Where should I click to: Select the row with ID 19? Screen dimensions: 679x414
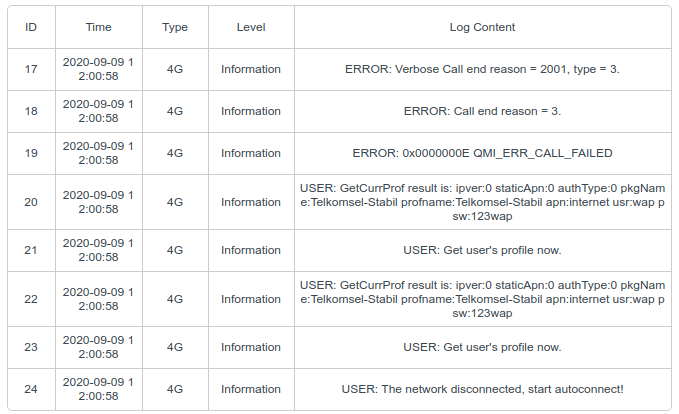340,153
